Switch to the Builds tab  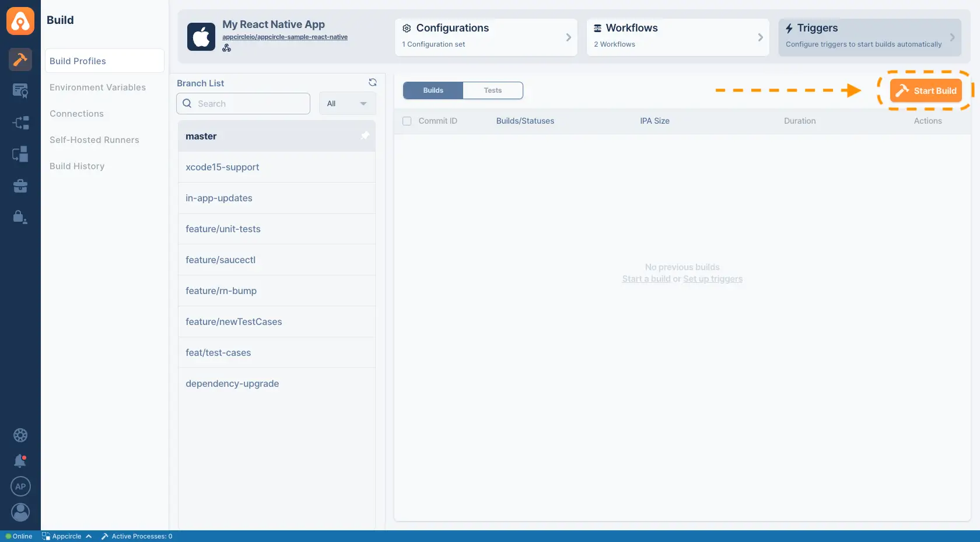tap(433, 90)
